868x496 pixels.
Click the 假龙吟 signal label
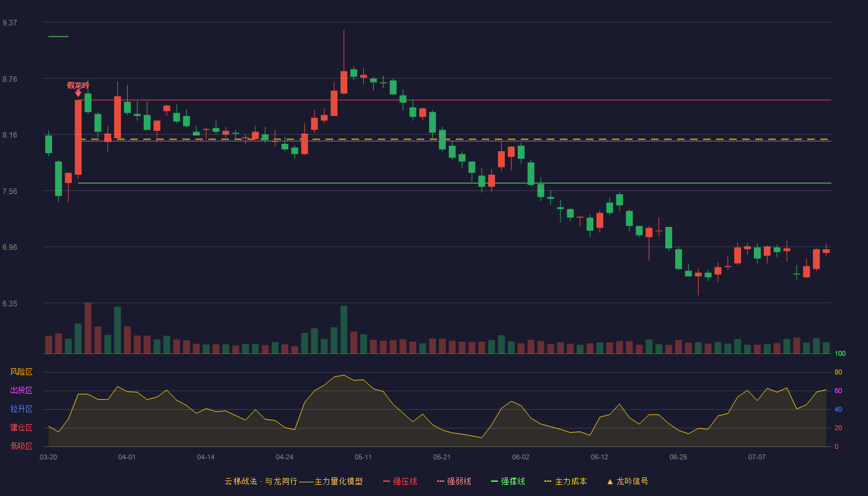tap(78, 85)
